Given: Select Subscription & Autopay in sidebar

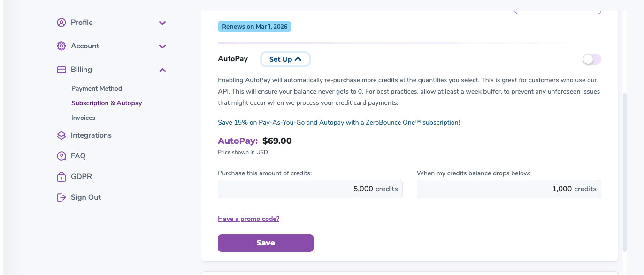Looking at the screenshot, I should click(107, 103).
